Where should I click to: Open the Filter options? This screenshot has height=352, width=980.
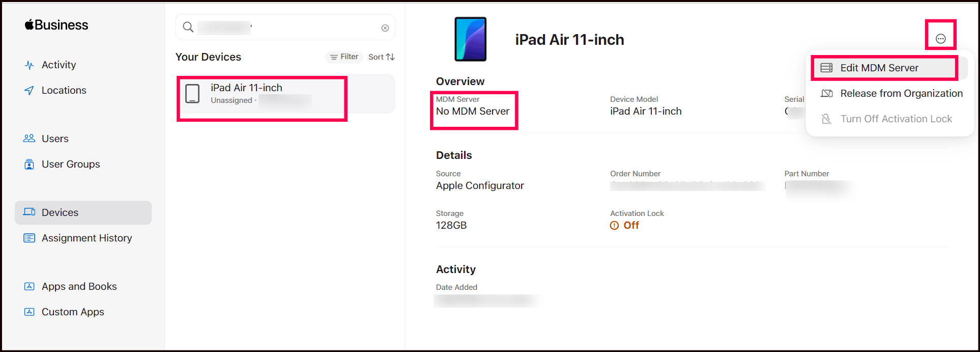[344, 57]
